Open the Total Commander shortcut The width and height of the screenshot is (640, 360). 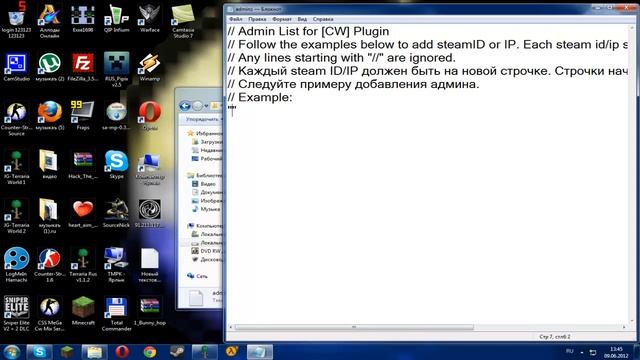116,313
